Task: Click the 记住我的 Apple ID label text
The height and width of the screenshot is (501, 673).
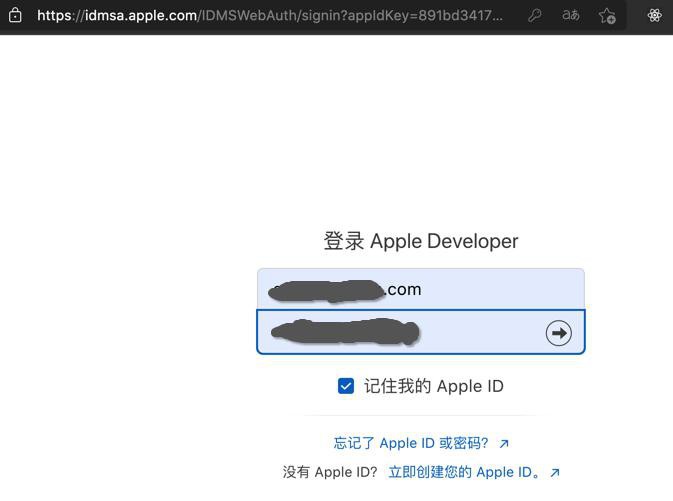Action: coord(434,386)
